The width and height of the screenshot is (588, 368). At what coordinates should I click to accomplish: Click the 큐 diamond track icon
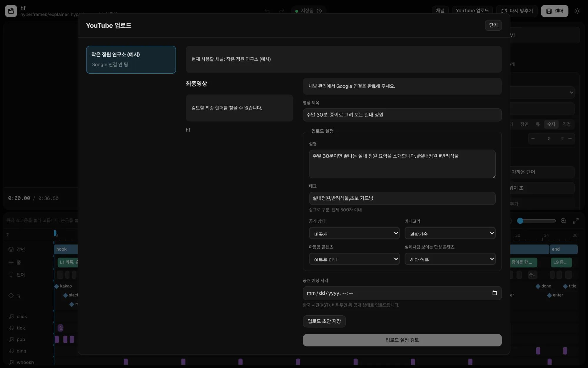[x=11, y=296]
